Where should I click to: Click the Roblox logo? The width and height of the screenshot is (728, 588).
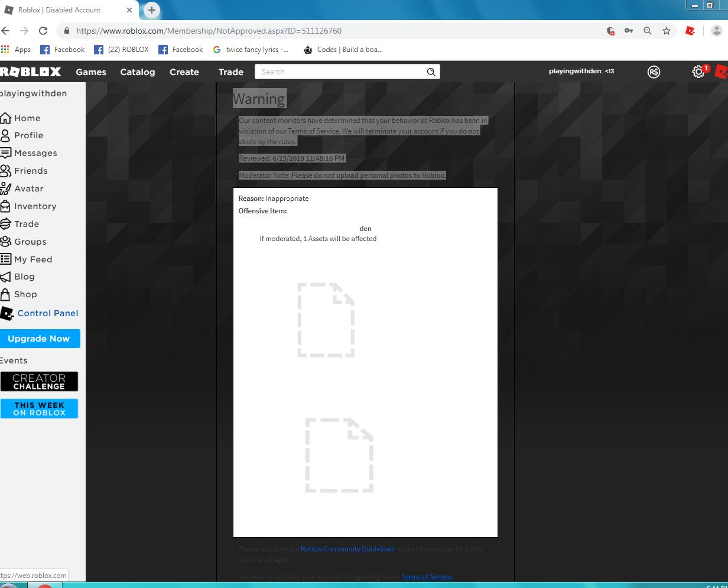(30, 72)
